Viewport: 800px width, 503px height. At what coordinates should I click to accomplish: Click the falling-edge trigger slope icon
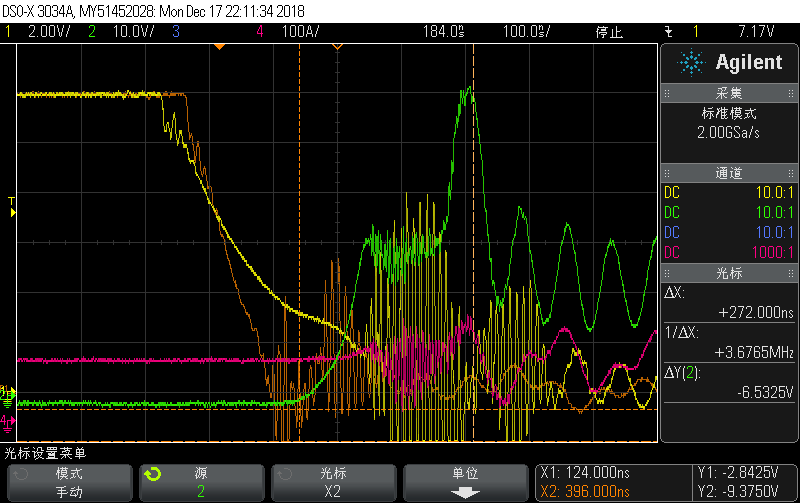pyautogui.click(x=669, y=32)
